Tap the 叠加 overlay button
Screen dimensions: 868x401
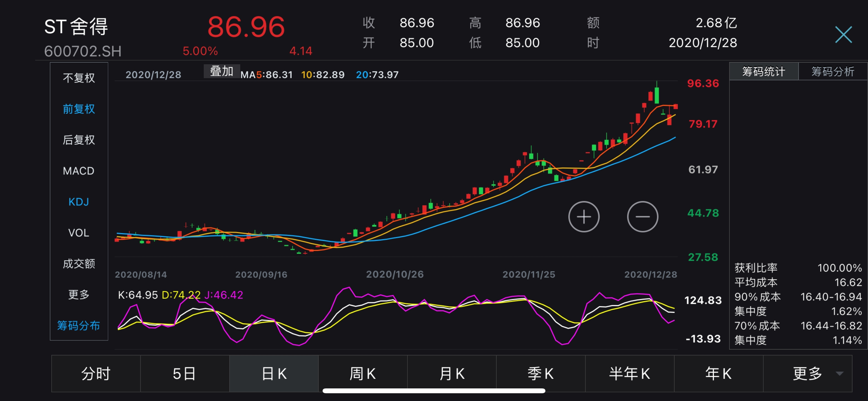click(222, 71)
